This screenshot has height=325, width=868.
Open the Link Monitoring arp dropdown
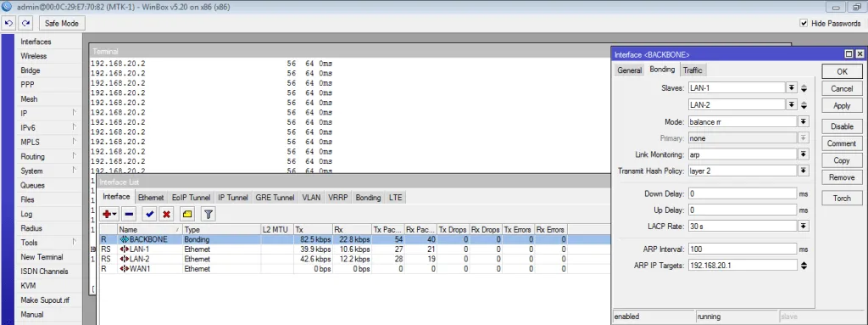coord(804,154)
